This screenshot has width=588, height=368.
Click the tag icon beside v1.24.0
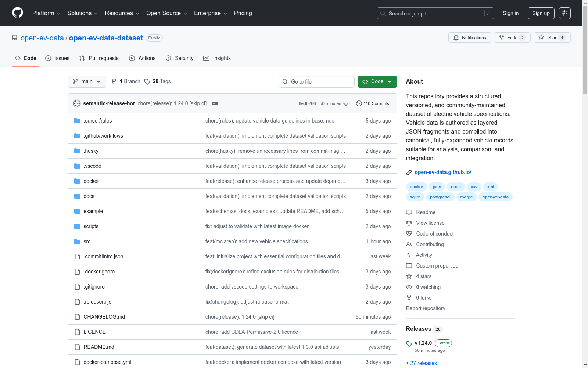[409, 344]
